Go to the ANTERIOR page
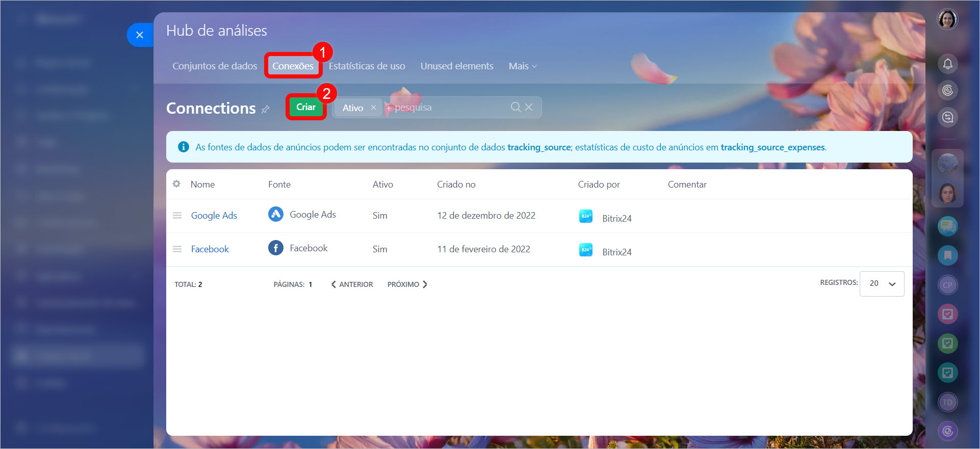 pyautogui.click(x=352, y=284)
